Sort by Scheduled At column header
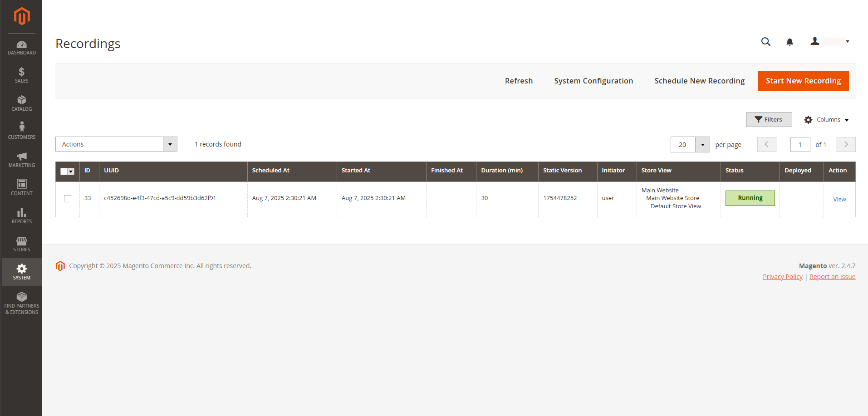868x416 pixels. [x=292, y=171]
